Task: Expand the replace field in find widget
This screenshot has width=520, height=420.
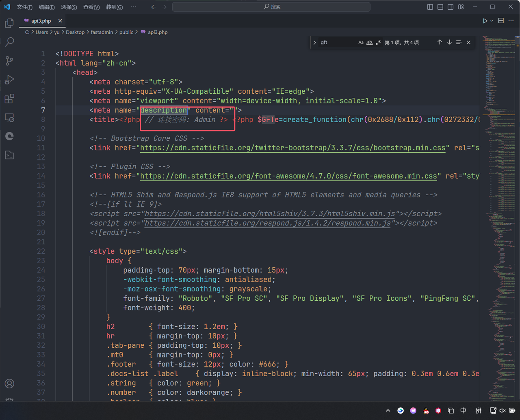Action: point(314,42)
